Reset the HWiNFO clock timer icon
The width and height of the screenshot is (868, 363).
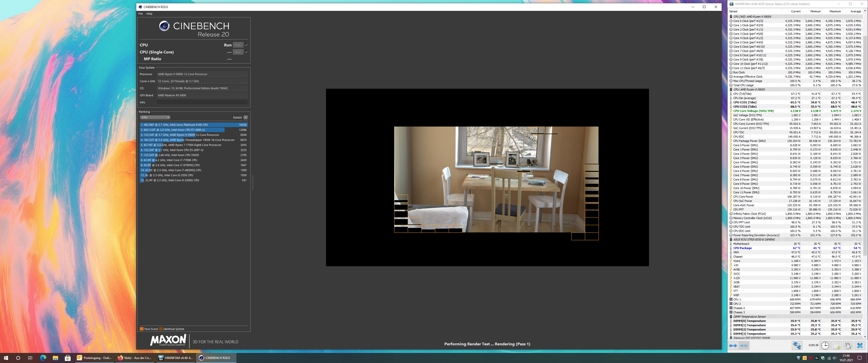coord(825,346)
